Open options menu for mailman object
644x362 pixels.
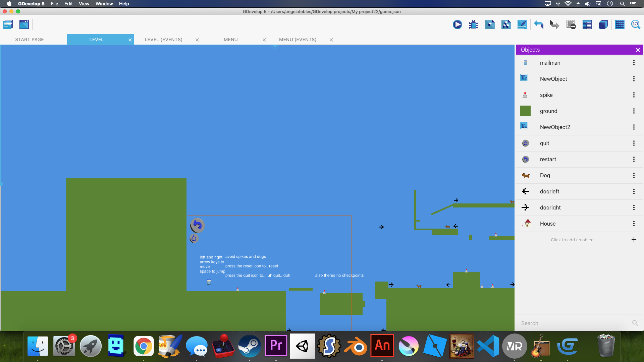634,63
